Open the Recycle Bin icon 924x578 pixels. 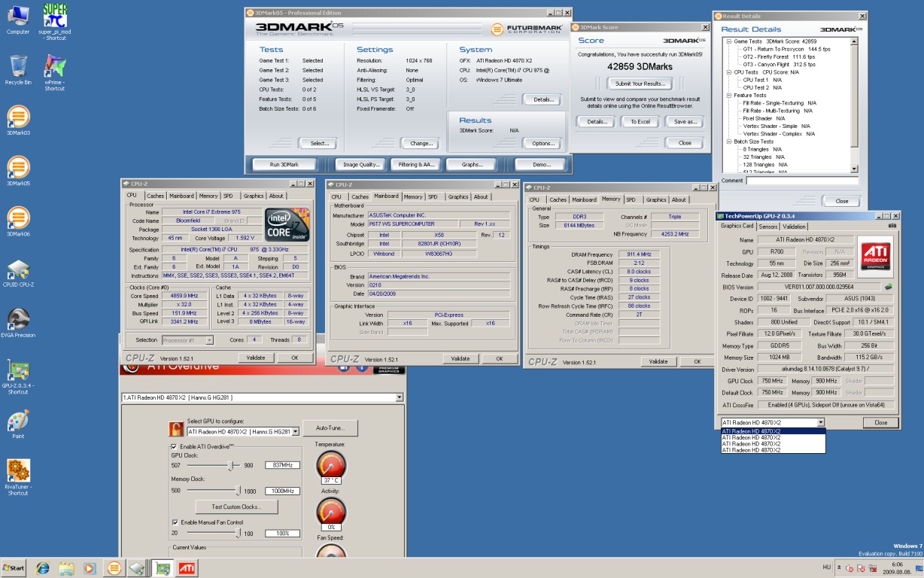(x=18, y=65)
